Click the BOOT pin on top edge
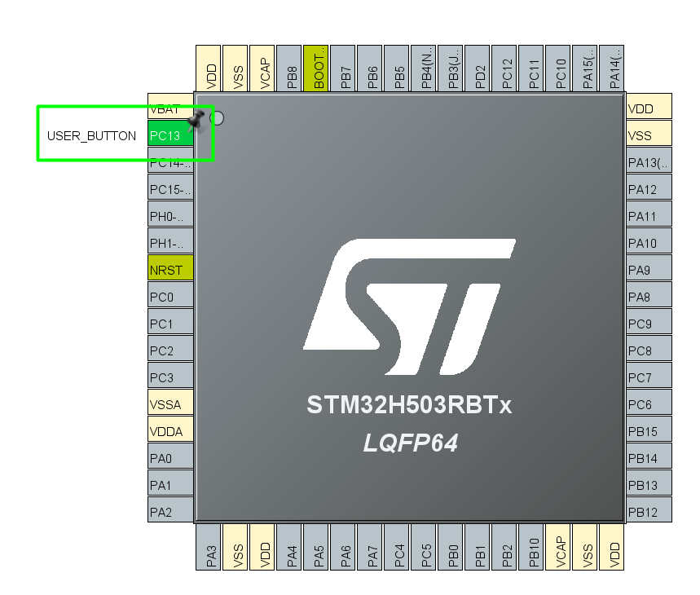700x595 pixels. point(317,67)
